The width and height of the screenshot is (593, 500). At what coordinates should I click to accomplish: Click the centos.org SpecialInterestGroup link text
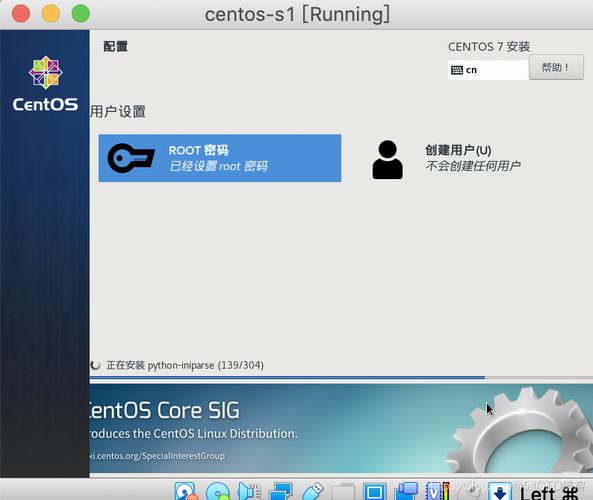pos(157,455)
